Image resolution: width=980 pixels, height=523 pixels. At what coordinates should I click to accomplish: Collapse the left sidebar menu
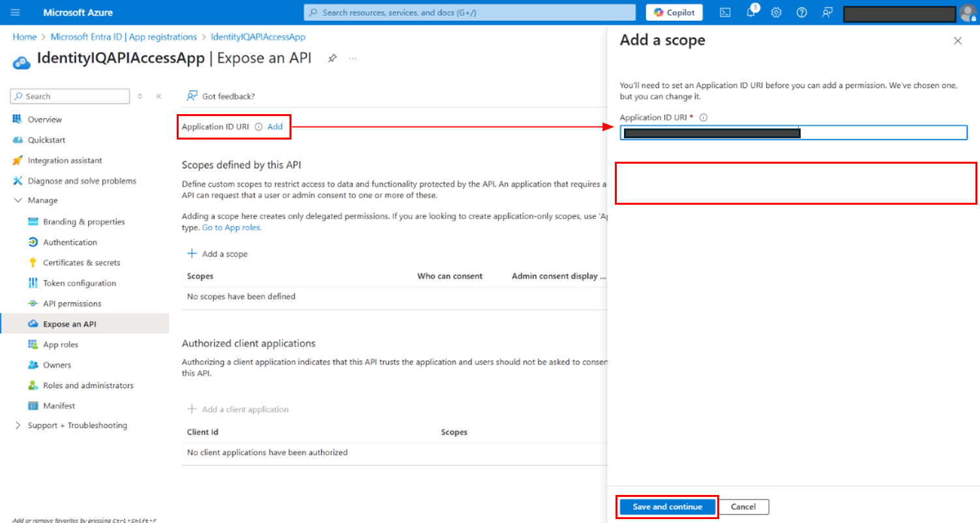click(158, 97)
